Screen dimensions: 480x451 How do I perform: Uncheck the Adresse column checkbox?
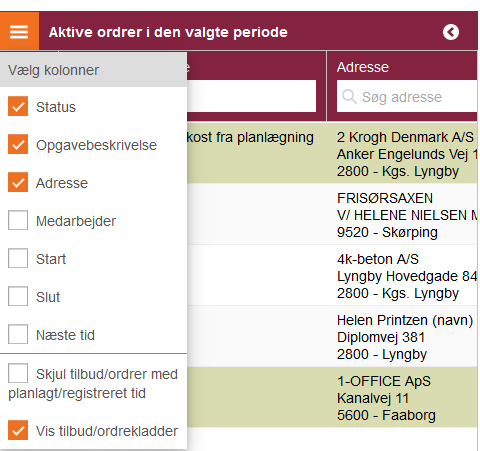tap(18, 183)
